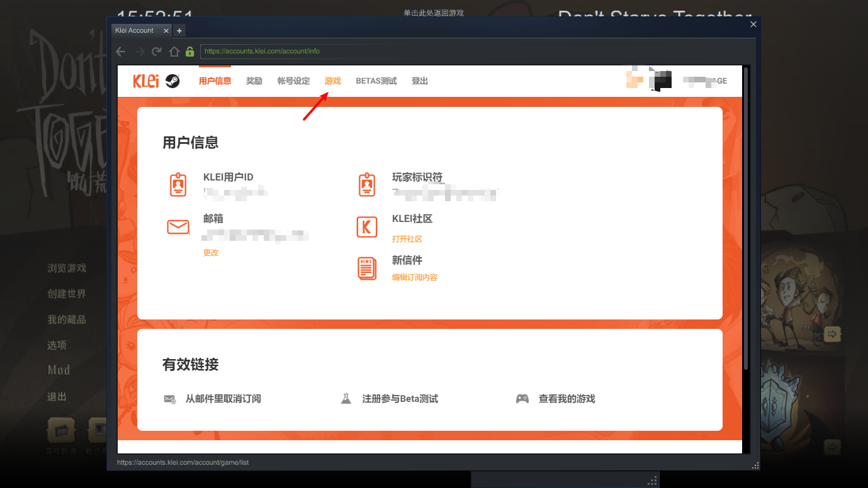Click the 有效链接 heading text
This screenshot has height=488, width=868.
point(191,365)
